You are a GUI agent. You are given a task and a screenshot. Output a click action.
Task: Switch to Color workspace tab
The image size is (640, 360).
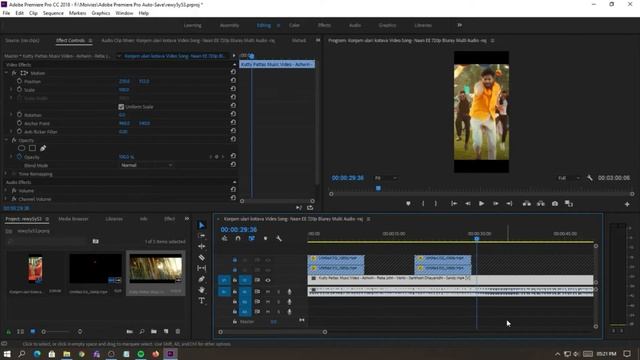(x=294, y=25)
